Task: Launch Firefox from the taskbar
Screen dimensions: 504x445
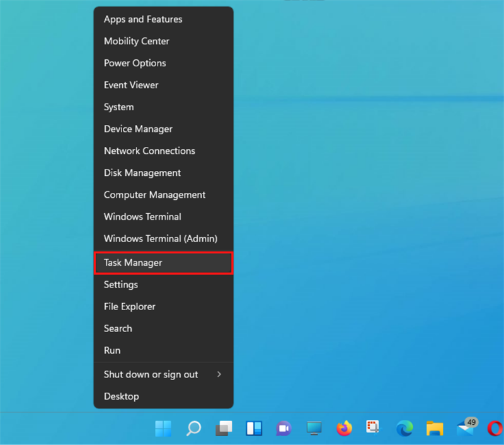Action: 344,428
